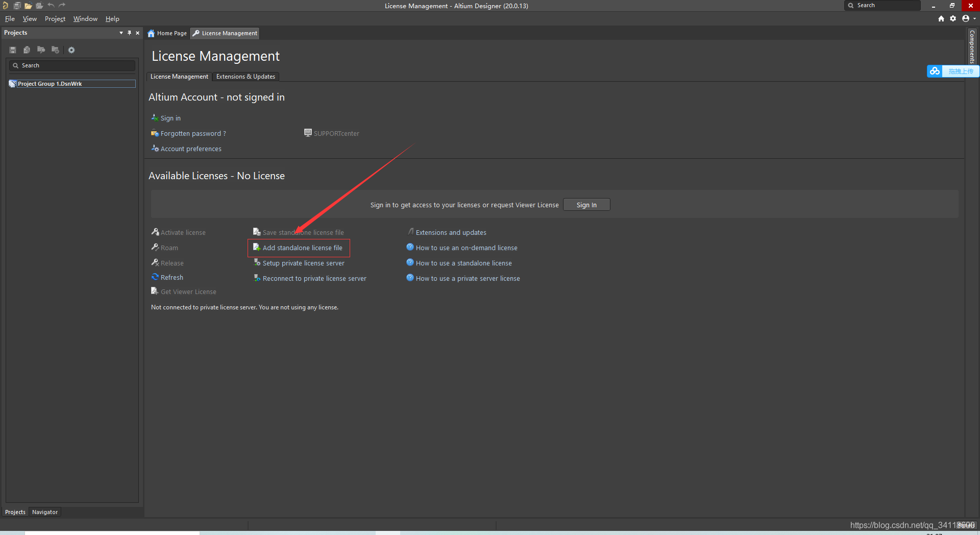
Task: Expand the user account dropdown arrow
Action: [x=974, y=19]
